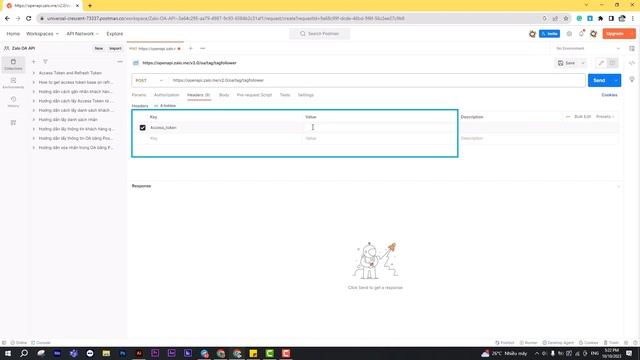Screen dimensions: 640x360
Task: Click the New button in sidebar
Action: (x=99, y=49)
